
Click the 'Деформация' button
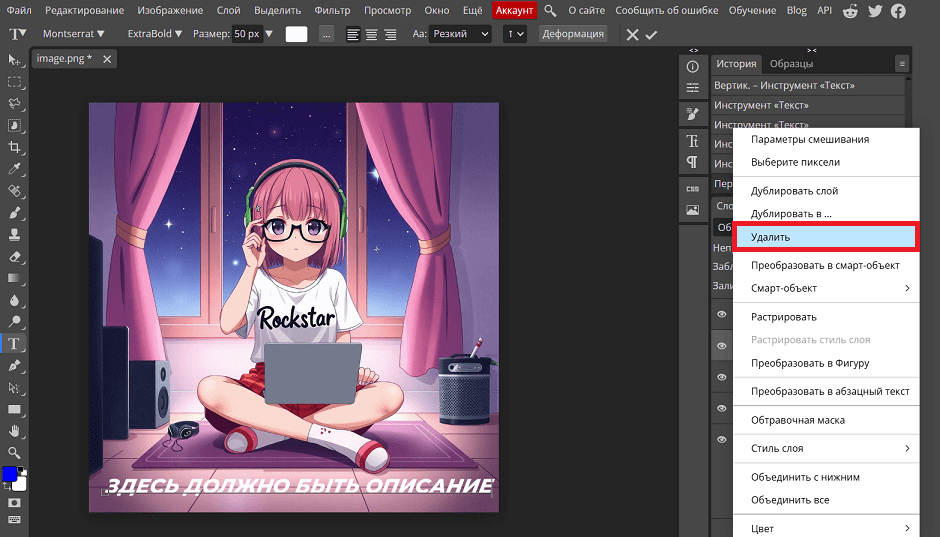click(x=572, y=34)
